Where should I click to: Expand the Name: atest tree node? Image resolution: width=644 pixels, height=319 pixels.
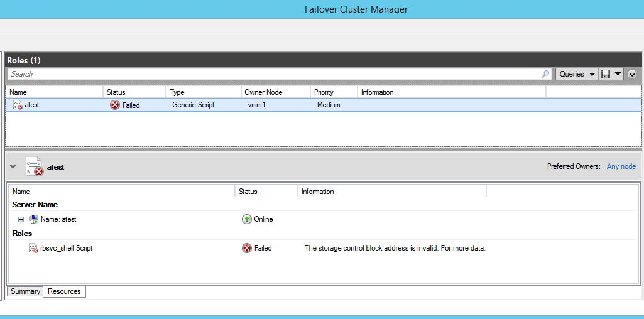(21, 219)
